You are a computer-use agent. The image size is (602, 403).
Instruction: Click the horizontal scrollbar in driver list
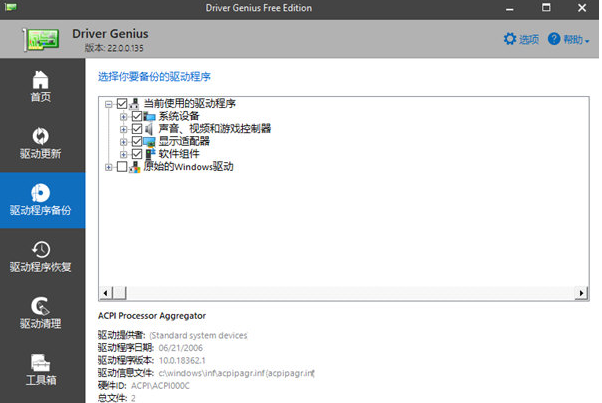pos(340,293)
